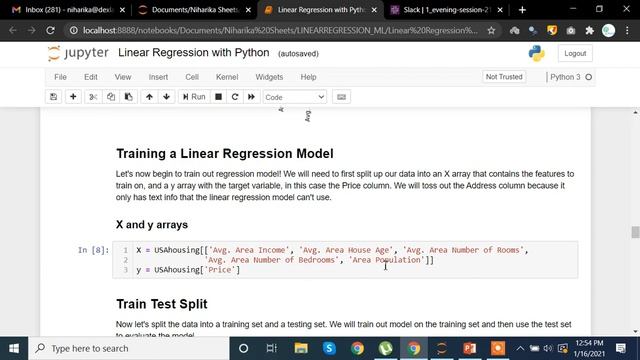Open File Explorer from taskbar
This screenshot has height=360, width=640.
301,348
